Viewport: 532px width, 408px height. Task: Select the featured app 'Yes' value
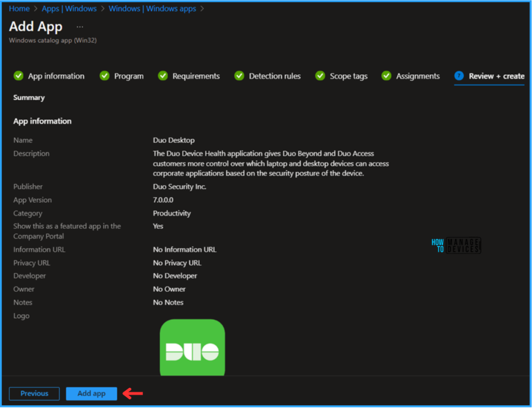[158, 226]
